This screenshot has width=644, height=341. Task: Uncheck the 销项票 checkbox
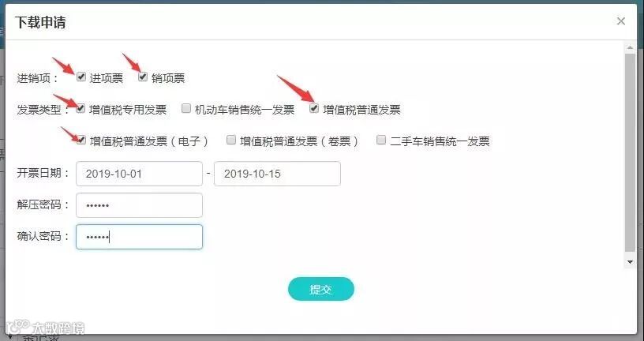click(143, 77)
